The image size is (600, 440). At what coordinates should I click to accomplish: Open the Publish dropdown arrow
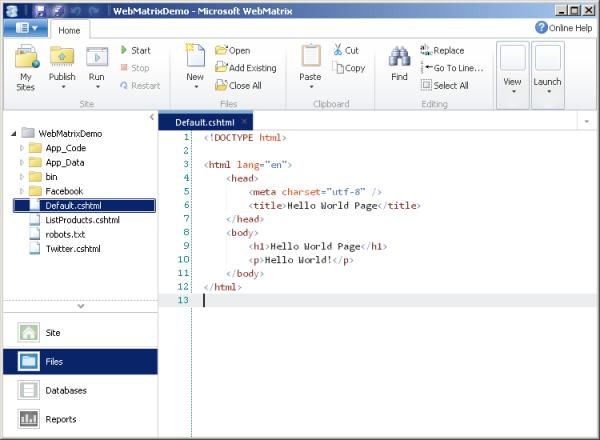pyautogui.click(x=63, y=87)
